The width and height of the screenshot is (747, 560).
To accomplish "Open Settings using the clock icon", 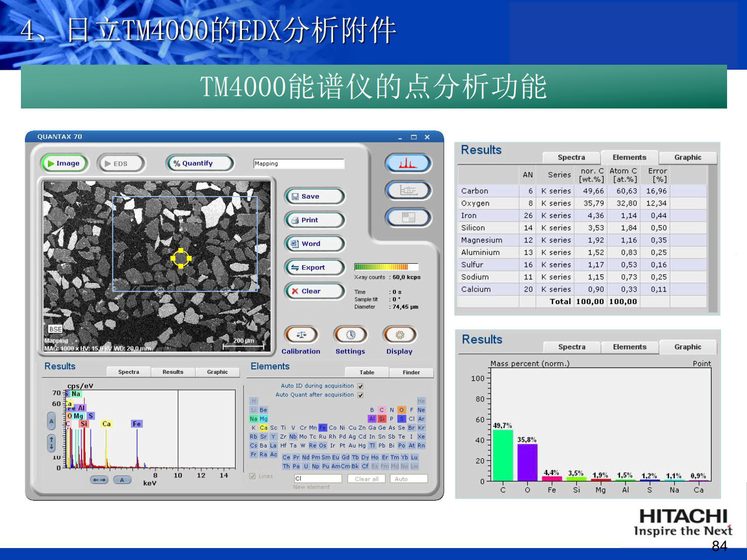I will coord(350,335).
